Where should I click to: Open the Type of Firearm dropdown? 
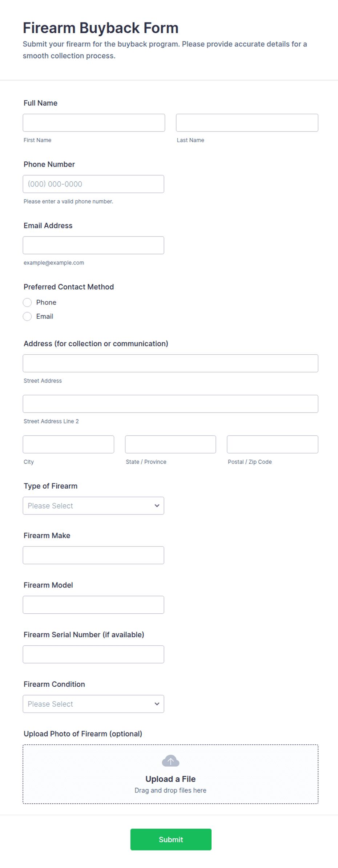93,506
